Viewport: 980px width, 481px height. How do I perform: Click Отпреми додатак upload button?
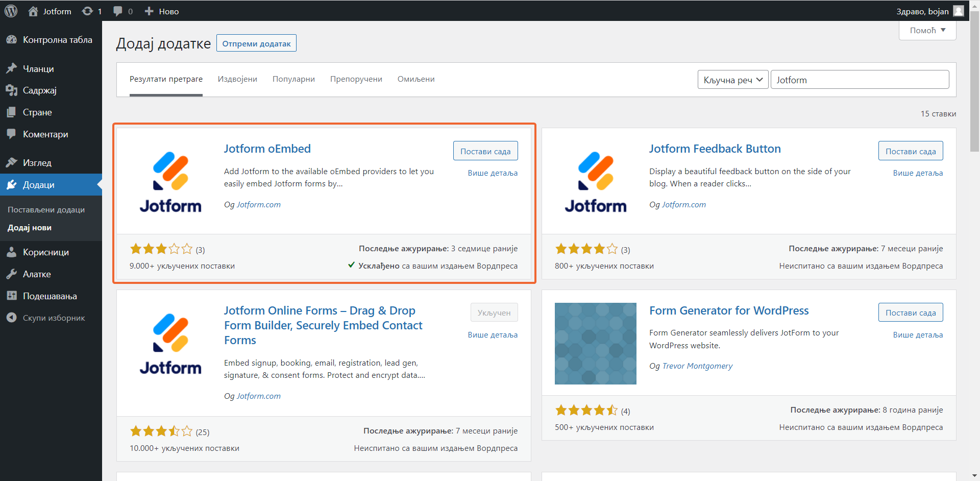click(x=256, y=43)
